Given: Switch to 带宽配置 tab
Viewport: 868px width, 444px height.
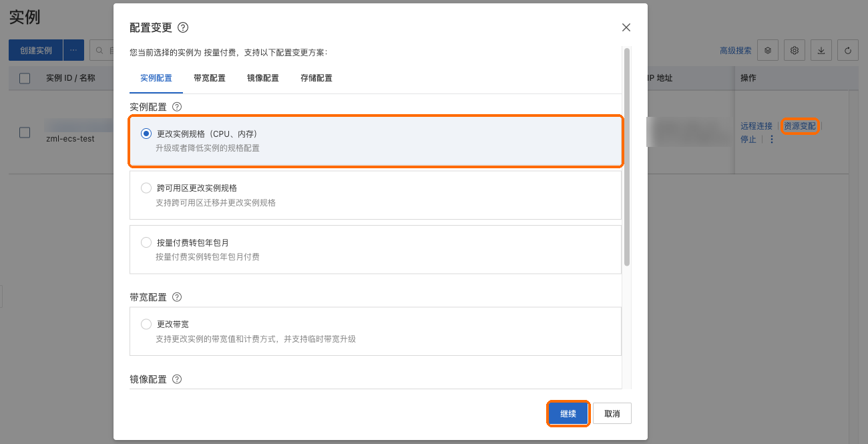Looking at the screenshot, I should click(x=210, y=78).
